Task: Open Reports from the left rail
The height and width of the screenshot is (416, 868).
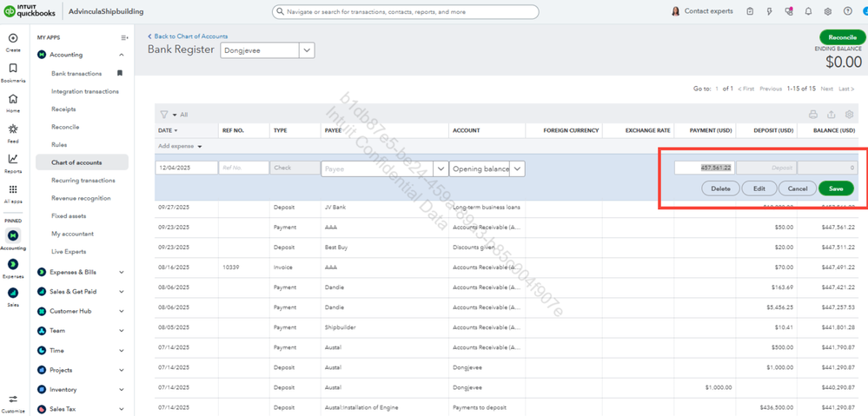Action: coord(13,159)
